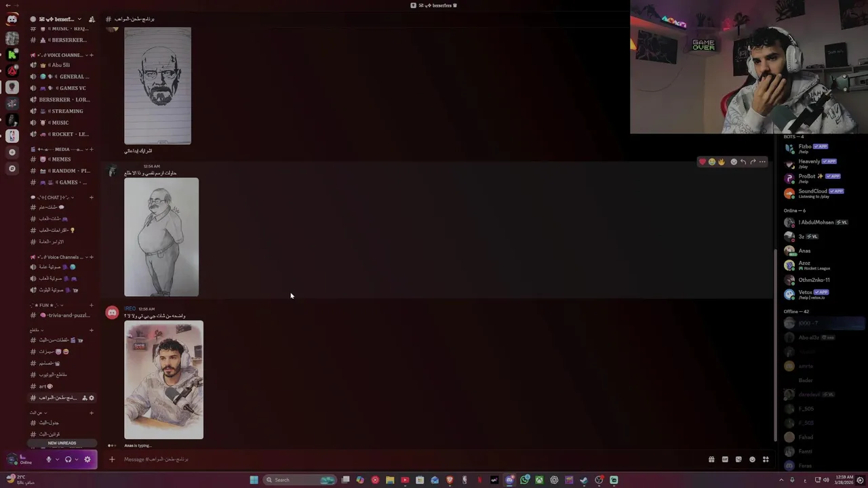Open the apps launcher icon in message bar
Screen dimensions: 868x488
[766, 460]
